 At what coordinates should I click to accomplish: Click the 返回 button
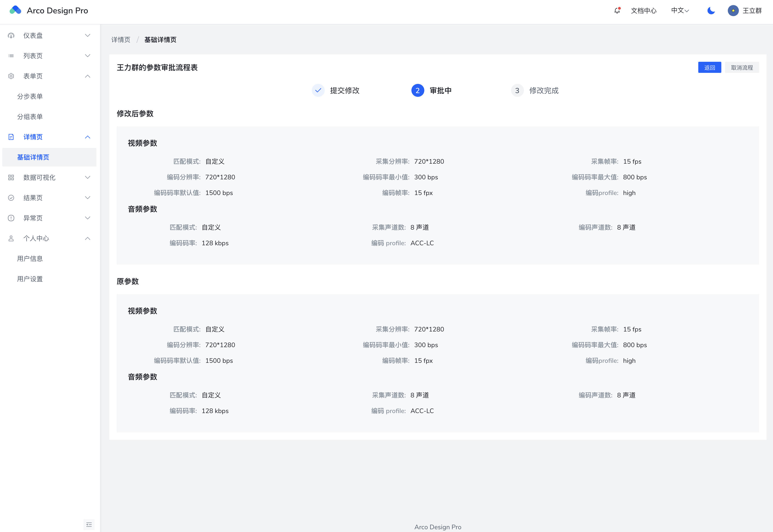709,67
